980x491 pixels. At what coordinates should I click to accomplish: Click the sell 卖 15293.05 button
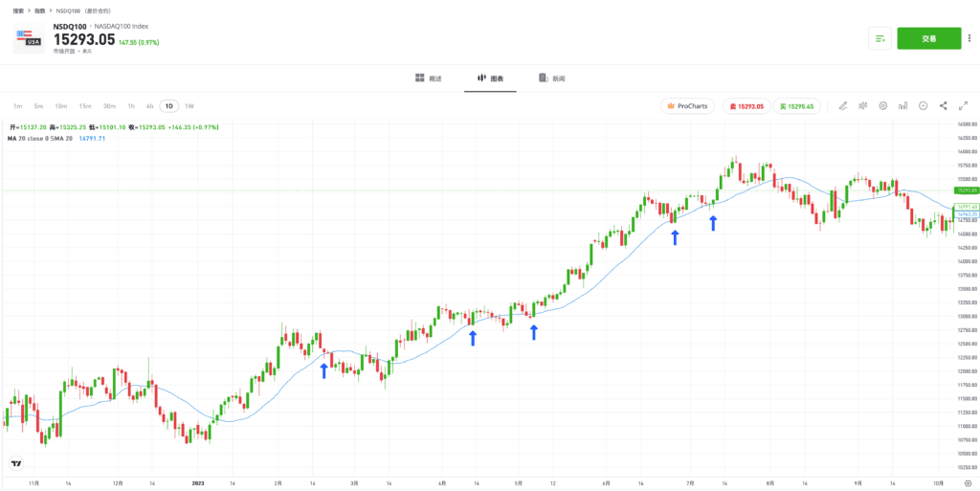[x=746, y=106]
